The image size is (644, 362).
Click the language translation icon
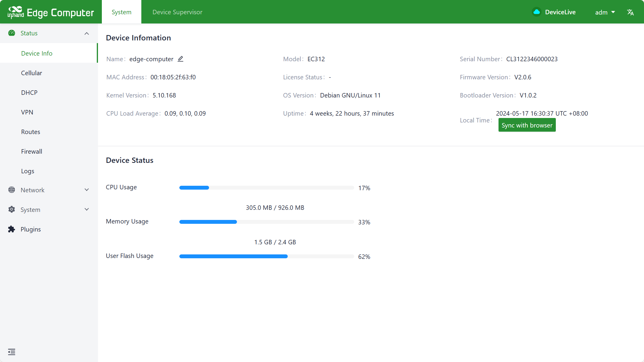click(630, 12)
